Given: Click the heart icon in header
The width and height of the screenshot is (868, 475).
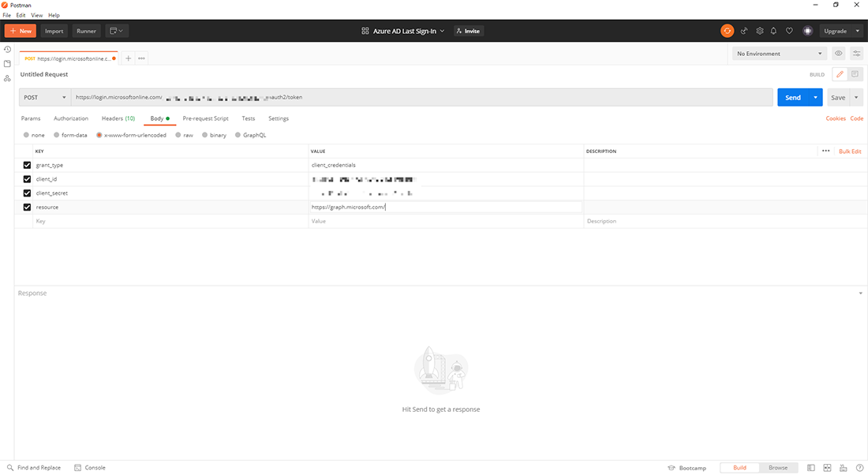Looking at the screenshot, I should point(789,31).
